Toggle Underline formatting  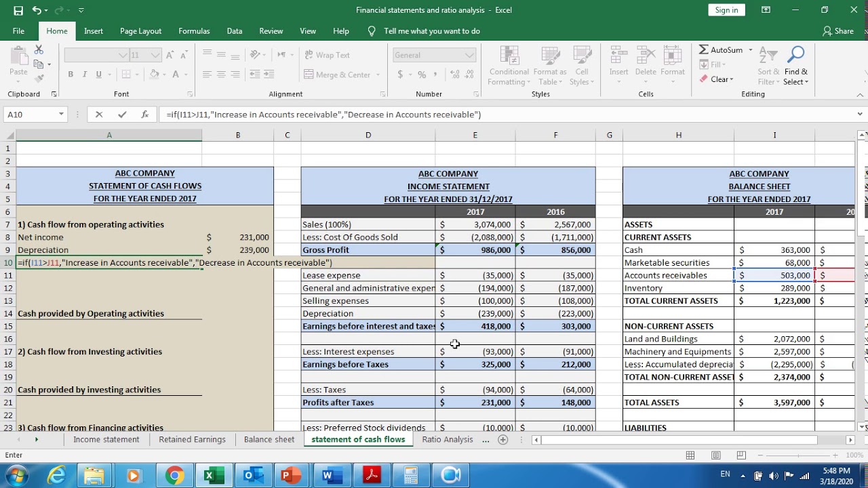pos(99,75)
